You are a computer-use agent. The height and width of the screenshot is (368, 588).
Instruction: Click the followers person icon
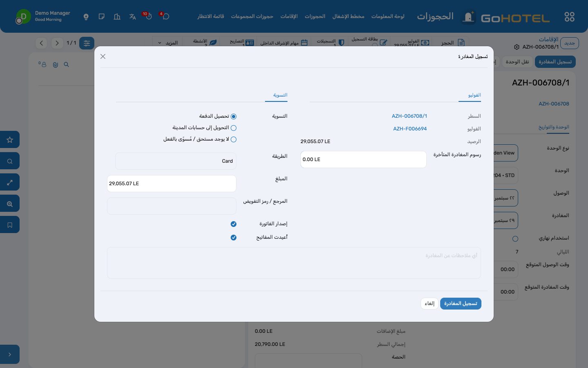43,65
